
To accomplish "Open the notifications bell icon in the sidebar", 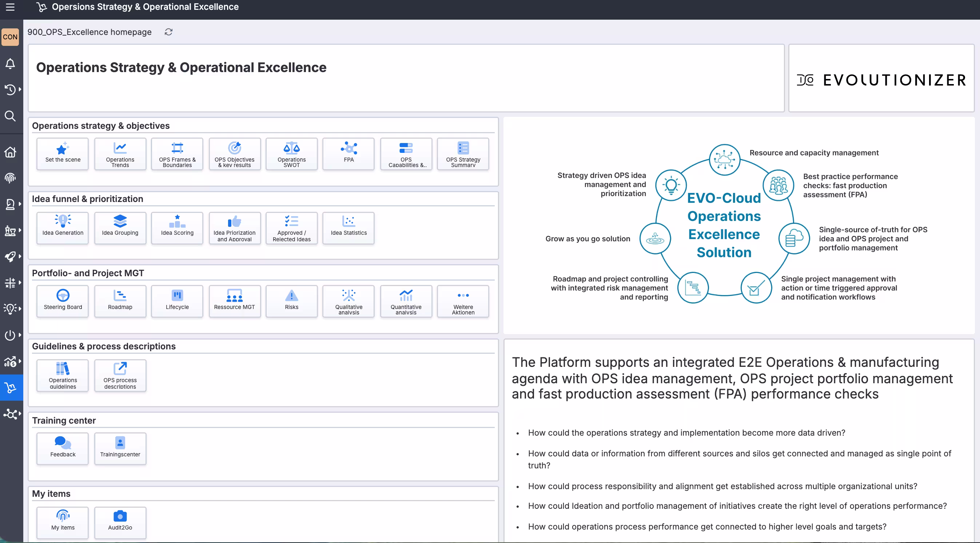I will click(10, 64).
